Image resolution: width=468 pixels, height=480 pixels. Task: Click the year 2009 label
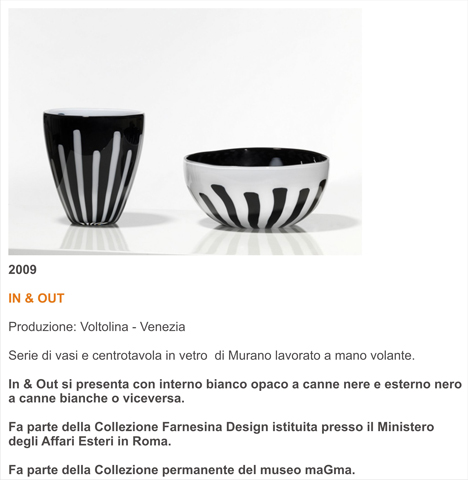22,270
